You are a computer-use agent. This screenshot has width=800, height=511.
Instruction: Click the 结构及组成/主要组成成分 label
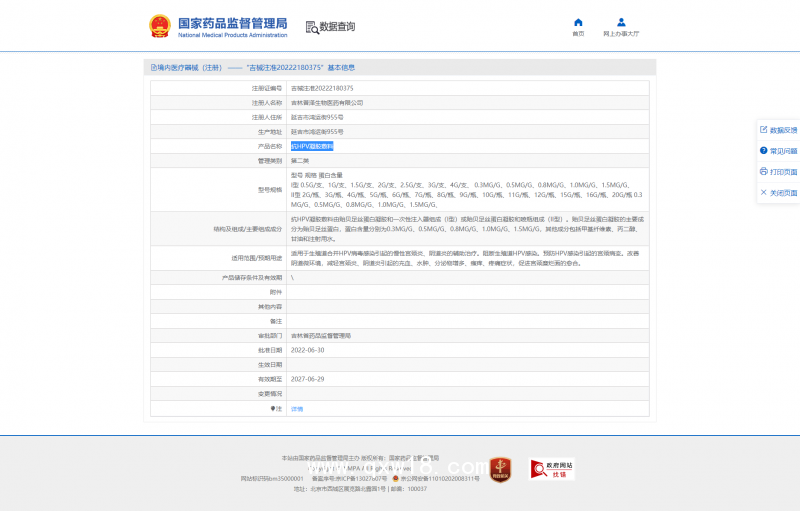pos(247,229)
